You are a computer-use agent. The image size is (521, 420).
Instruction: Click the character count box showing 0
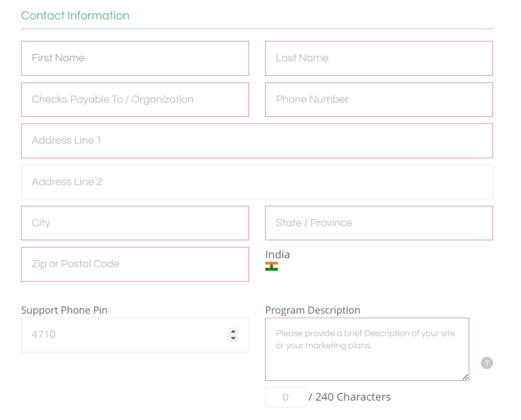click(285, 397)
